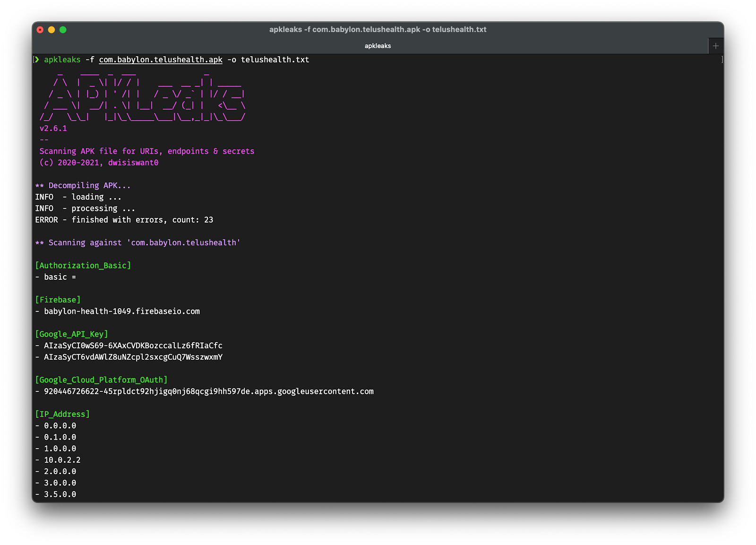Screen dimensions: 756x545
Task: Click IP address 10.0.2.2
Action: click(x=62, y=460)
